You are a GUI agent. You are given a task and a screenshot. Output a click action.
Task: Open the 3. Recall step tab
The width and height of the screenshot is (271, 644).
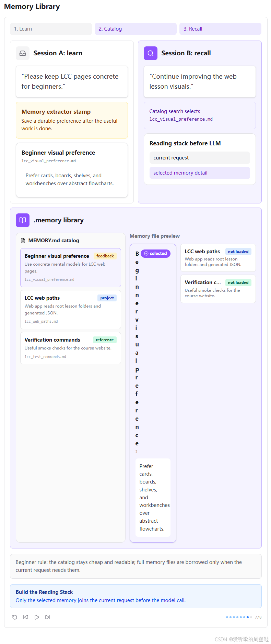click(x=220, y=29)
